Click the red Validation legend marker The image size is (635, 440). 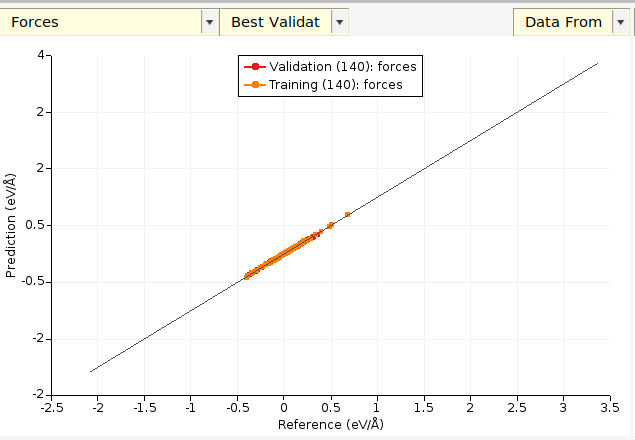point(254,66)
